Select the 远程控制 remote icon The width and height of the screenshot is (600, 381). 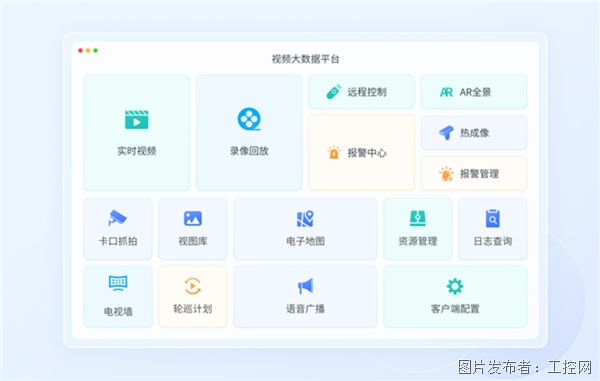(334, 92)
